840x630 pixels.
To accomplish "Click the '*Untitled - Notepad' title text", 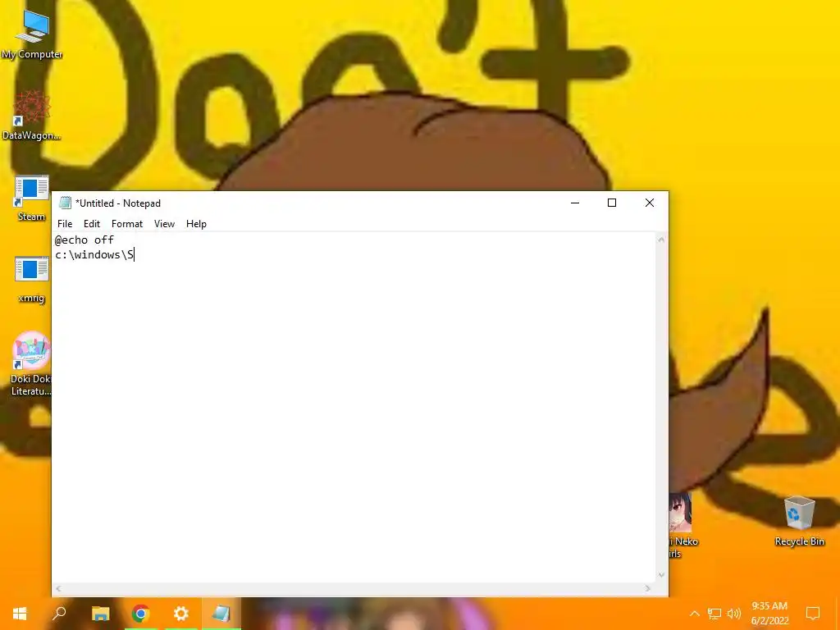I will point(118,203).
